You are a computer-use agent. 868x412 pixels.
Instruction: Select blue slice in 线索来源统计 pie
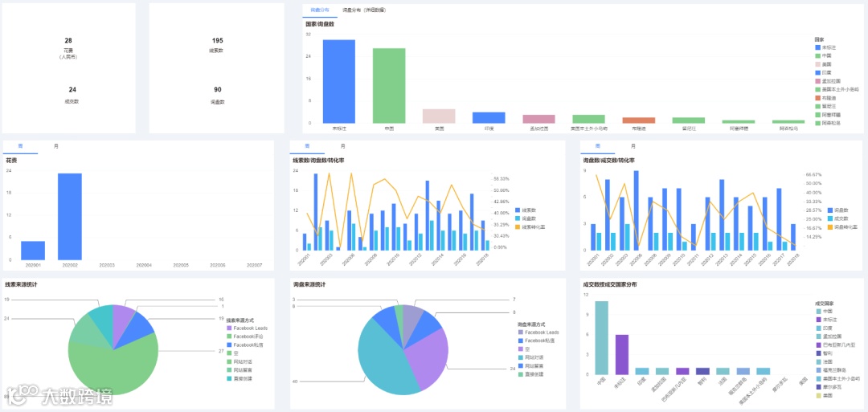tap(136, 331)
